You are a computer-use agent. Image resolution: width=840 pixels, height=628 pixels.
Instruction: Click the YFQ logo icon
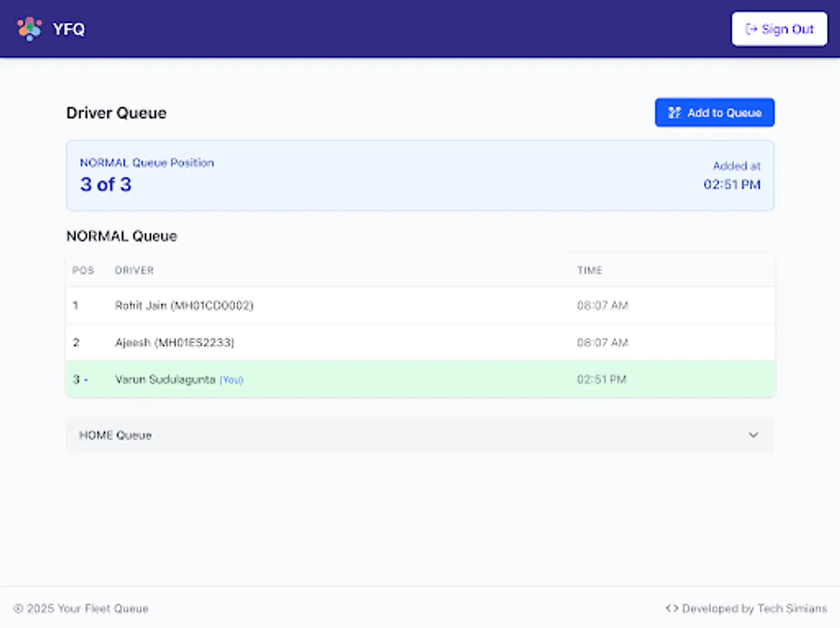click(x=29, y=29)
